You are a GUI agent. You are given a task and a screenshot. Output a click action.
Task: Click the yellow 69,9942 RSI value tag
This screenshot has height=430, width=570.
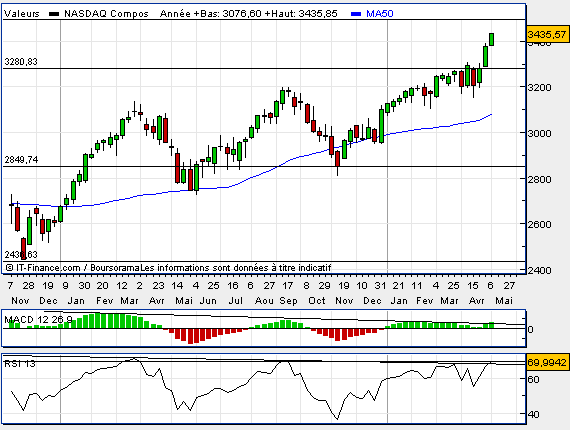[x=547, y=362]
